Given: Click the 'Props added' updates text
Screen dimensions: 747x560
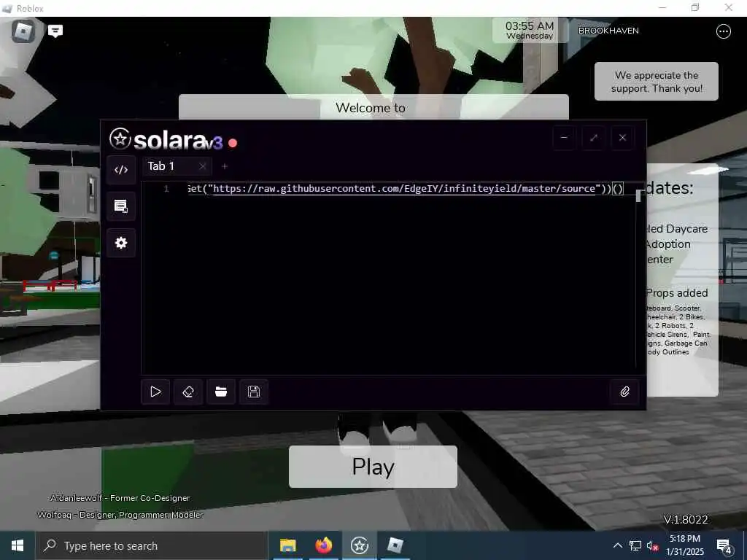Looking at the screenshot, I should click(677, 293).
